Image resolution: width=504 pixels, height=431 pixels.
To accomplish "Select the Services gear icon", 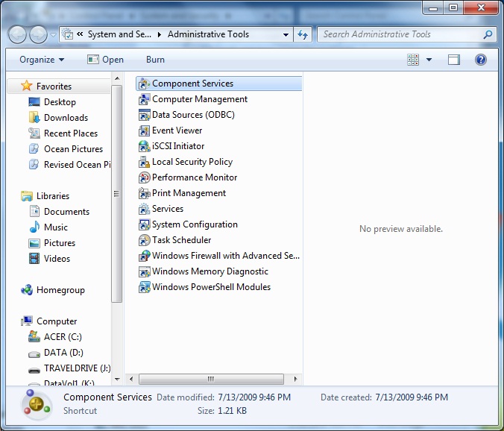I will pyautogui.click(x=144, y=209).
